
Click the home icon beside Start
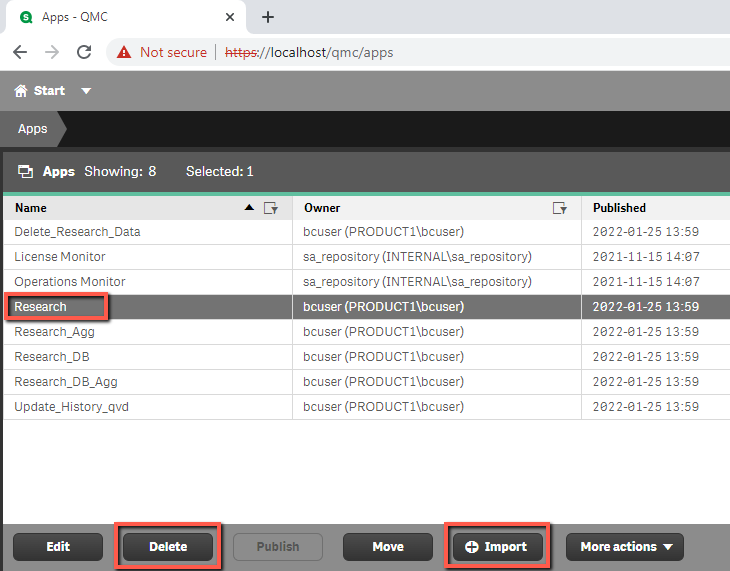[x=21, y=90]
